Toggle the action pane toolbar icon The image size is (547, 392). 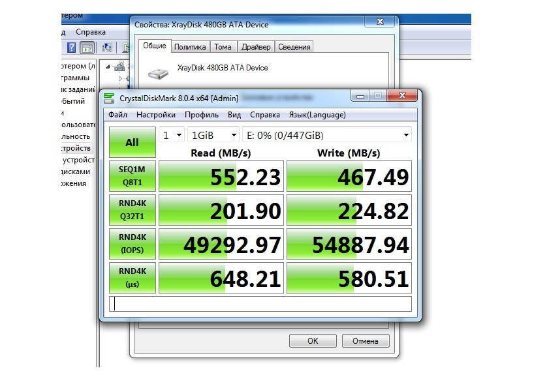pos(87,48)
